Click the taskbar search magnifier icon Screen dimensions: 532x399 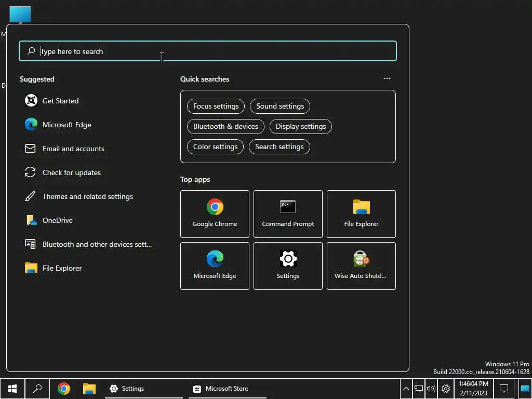tap(37, 389)
